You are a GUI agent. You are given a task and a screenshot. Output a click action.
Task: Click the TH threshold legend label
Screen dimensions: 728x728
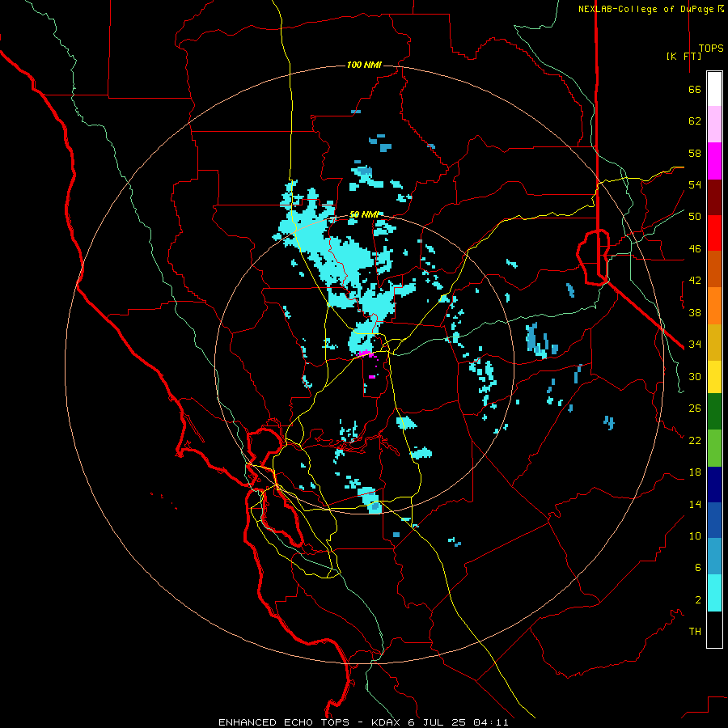695,632
